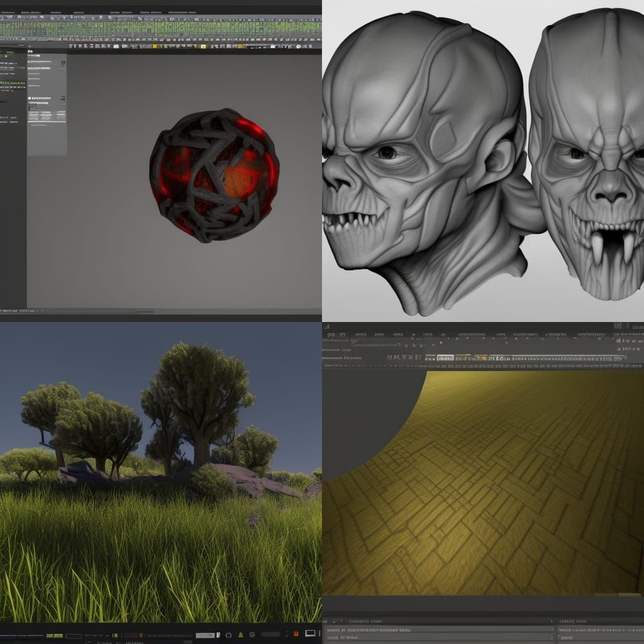The image size is (644, 644).
Task: Click the monitor icon in landscape status bar
Action: 310,633
